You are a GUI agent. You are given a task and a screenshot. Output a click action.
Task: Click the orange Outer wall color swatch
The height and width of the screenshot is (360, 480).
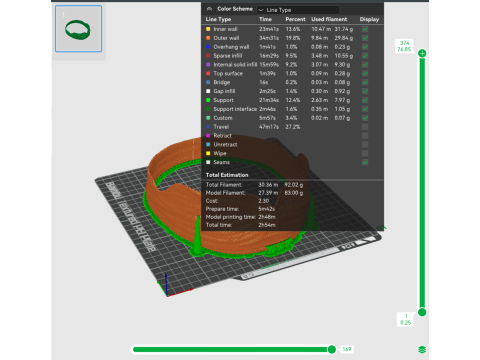coord(208,38)
